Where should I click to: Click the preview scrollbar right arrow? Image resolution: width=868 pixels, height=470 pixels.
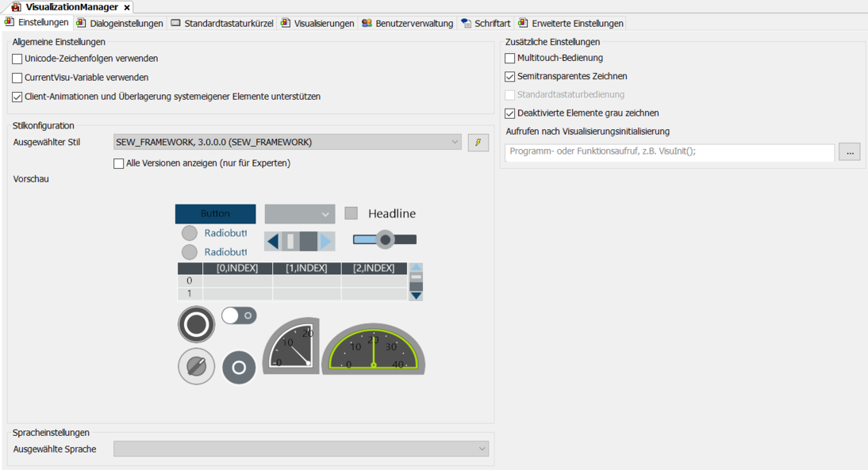click(326, 241)
